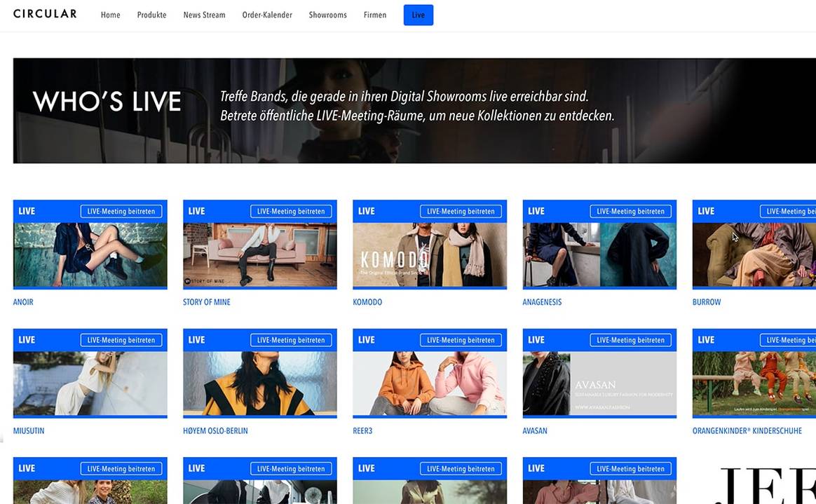Viewport: 816px width, 504px height.
Task: Click the LIVE badge on the KOMODO card
Action: (366, 210)
